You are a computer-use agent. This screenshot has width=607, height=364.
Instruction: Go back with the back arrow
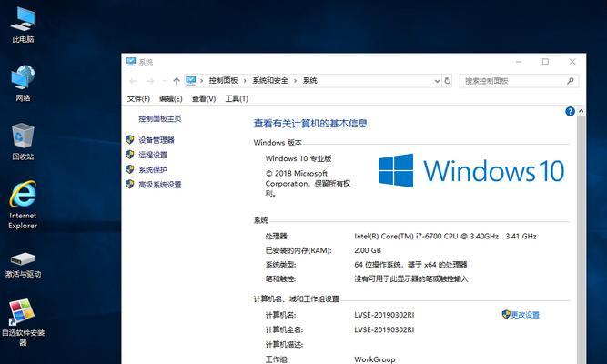click(133, 81)
